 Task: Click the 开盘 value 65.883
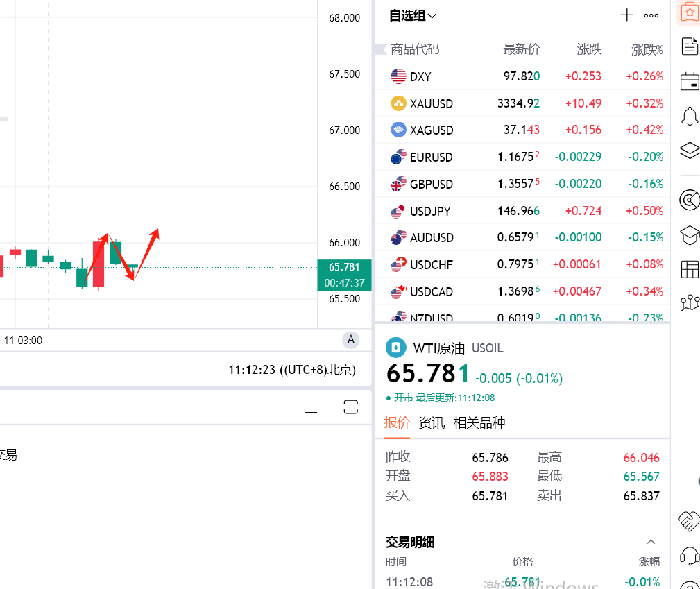click(490, 477)
